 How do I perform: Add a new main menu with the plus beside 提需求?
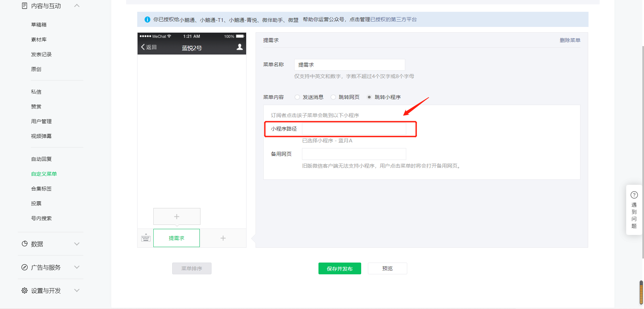223,238
